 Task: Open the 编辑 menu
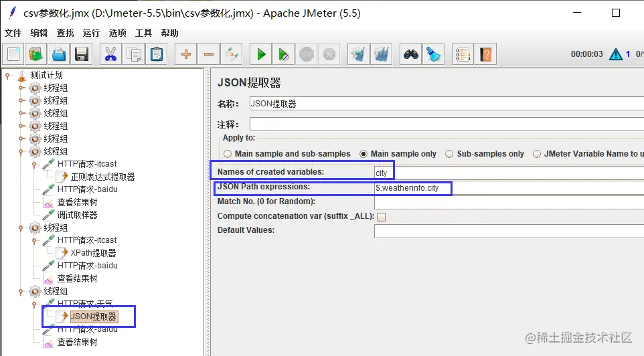[39, 33]
